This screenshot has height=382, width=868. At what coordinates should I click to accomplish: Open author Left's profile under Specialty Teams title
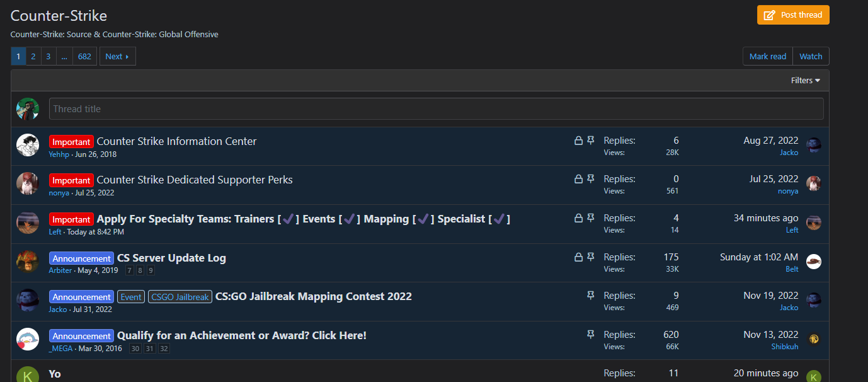tap(55, 232)
